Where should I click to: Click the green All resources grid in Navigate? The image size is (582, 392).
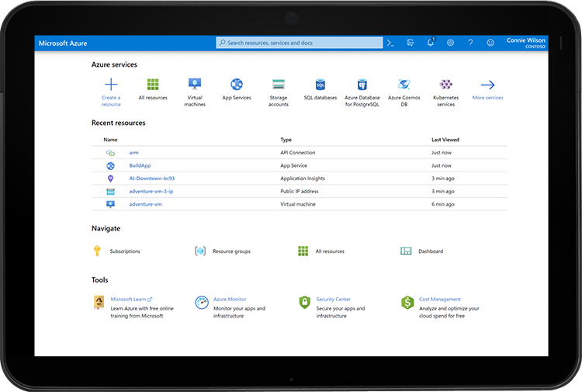[303, 252]
